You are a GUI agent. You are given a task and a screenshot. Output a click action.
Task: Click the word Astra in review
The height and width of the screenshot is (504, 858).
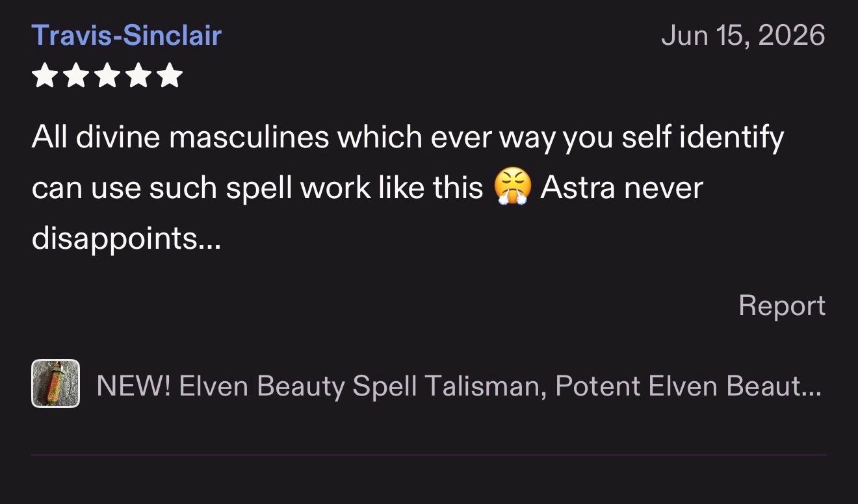coord(577,188)
